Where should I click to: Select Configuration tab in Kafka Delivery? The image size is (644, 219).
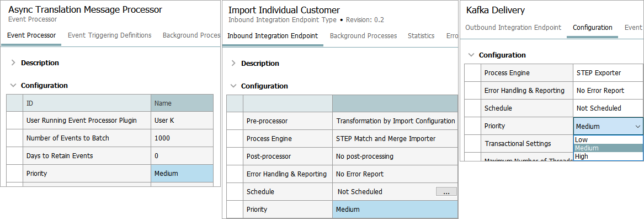(x=592, y=28)
